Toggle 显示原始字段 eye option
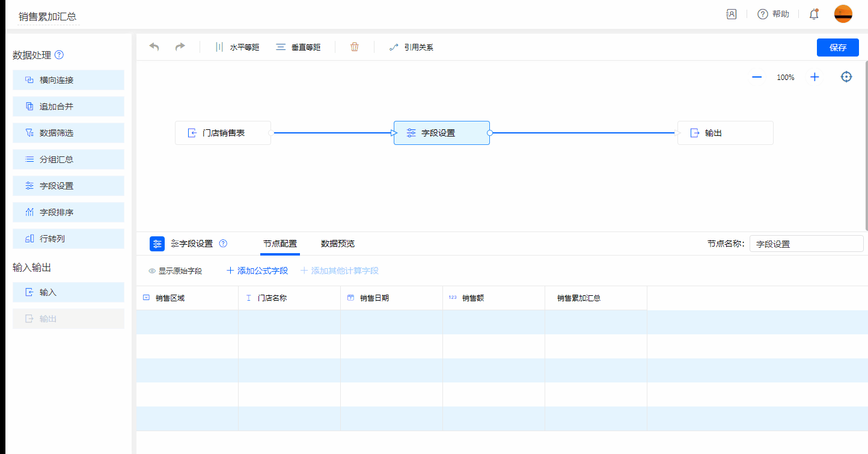868x454 pixels. pos(175,271)
